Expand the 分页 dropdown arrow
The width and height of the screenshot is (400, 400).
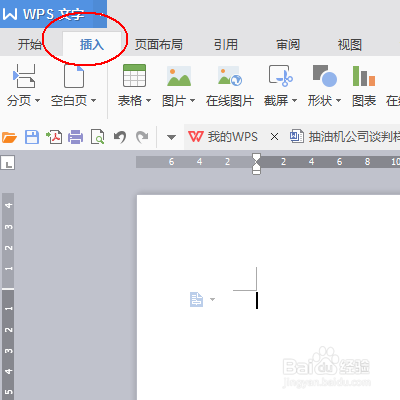pos(37,100)
